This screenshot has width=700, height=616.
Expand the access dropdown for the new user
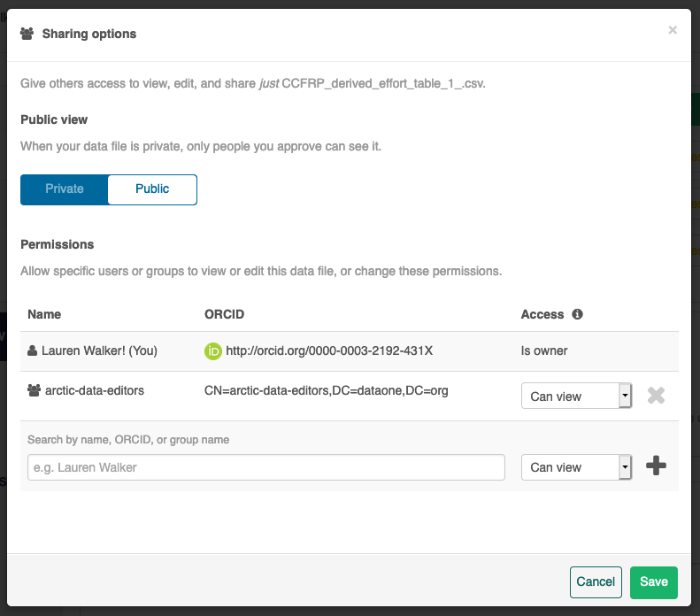tap(576, 467)
